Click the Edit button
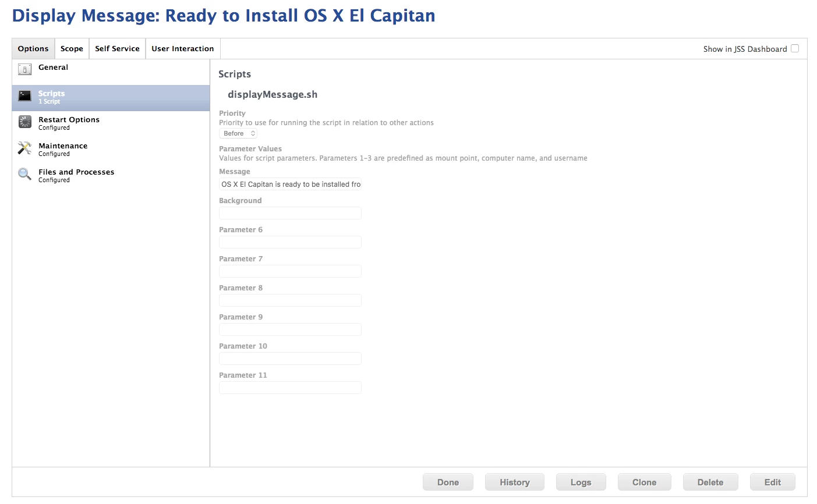 point(772,482)
